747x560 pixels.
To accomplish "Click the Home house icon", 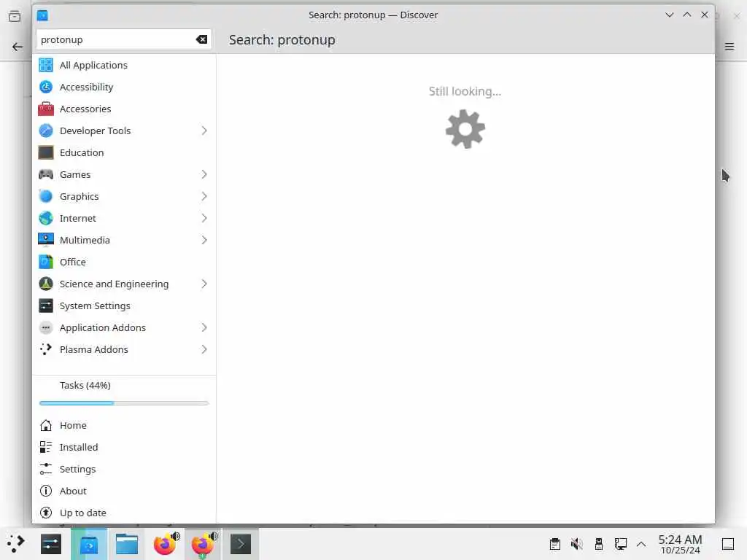I will tap(46, 426).
